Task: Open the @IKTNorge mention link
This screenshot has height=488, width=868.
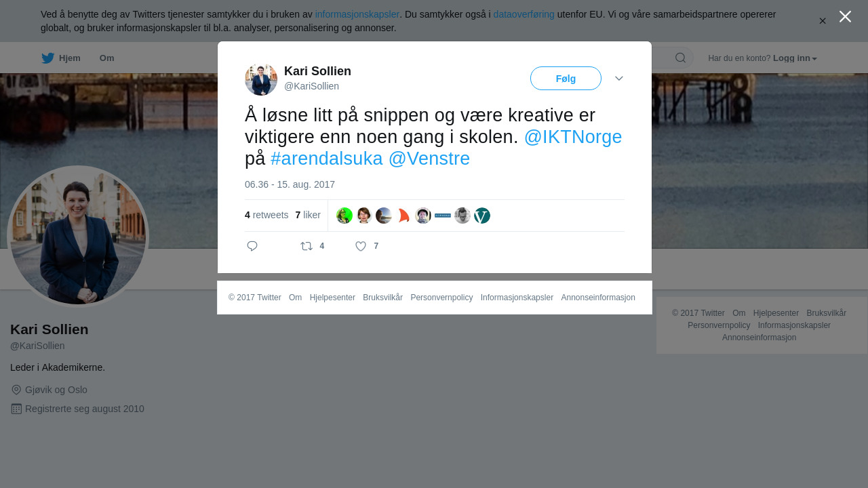Action: click(x=573, y=137)
